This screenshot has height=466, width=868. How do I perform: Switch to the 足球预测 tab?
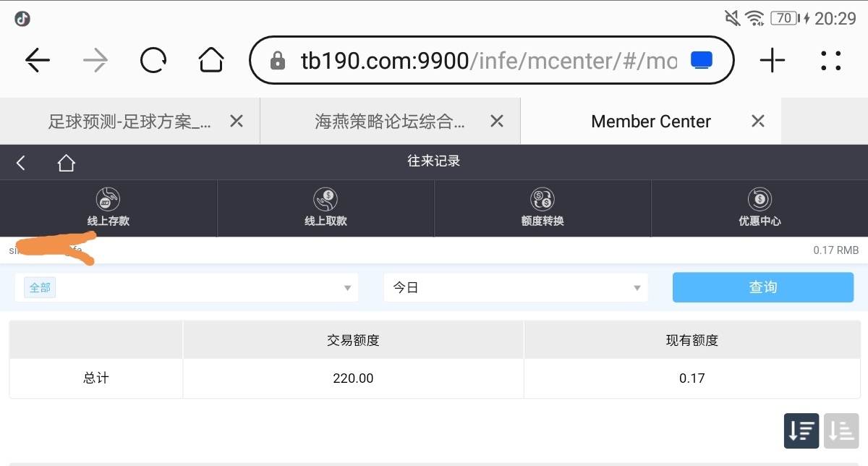(129, 122)
